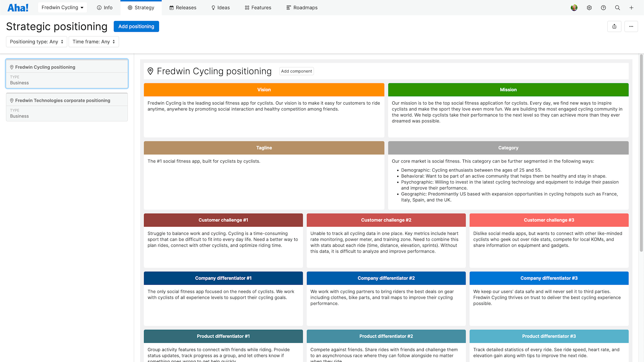Open the Positioning type filter dropdown
This screenshot has width=644, height=362.
[36, 42]
